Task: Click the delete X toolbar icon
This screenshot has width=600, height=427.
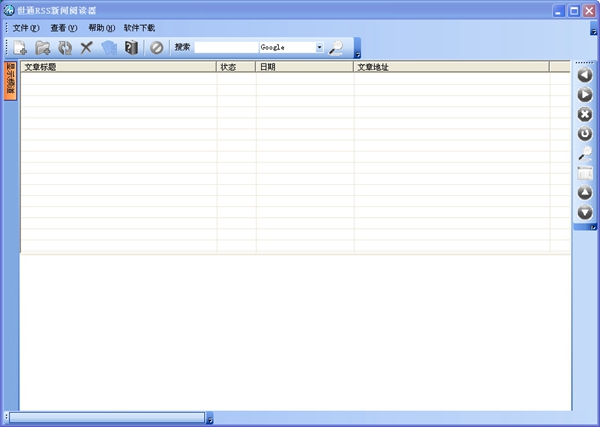Action: pyautogui.click(x=87, y=47)
